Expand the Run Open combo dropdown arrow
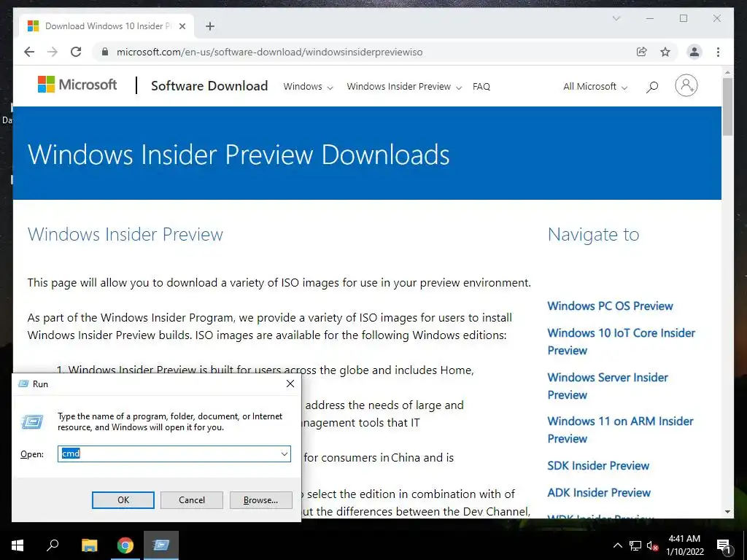This screenshot has width=747, height=560. [285, 454]
